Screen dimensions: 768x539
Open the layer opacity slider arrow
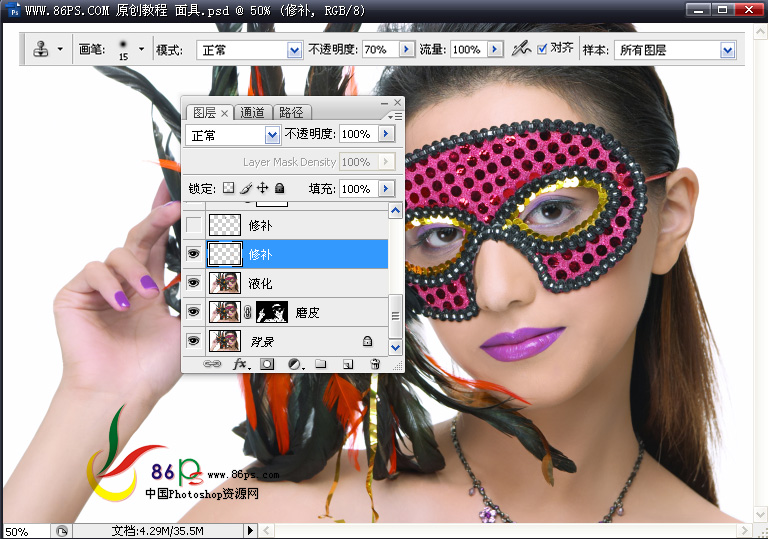(x=386, y=134)
